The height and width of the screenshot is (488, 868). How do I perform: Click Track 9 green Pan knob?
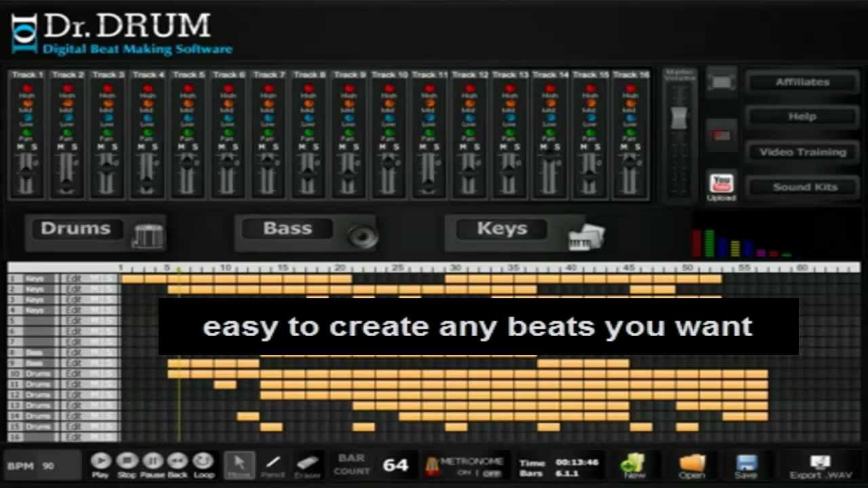tap(349, 132)
